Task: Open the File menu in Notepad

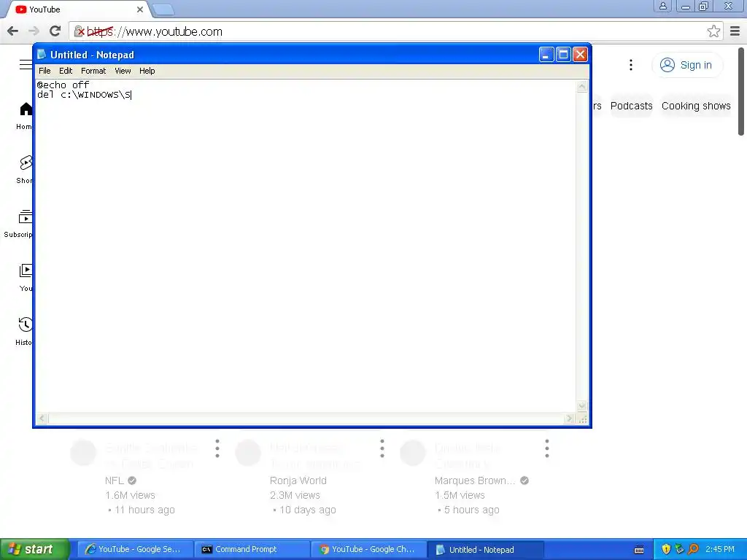Action: pyautogui.click(x=44, y=71)
